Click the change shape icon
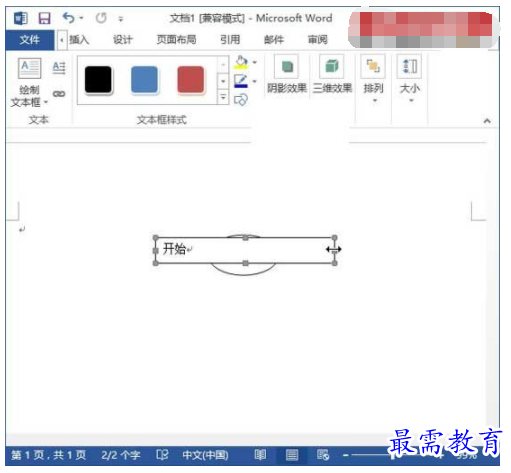The width and height of the screenshot is (511, 473). (241, 99)
